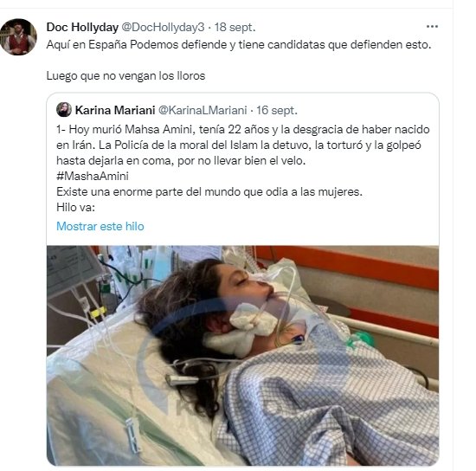Open Karina Mariani's display name
476x471 pixels.
pos(115,110)
